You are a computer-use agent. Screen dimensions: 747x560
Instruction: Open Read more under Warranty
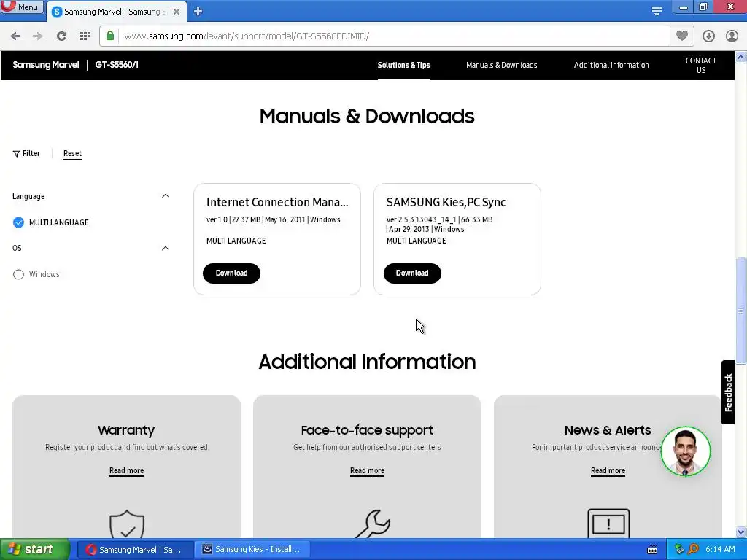[x=126, y=470]
